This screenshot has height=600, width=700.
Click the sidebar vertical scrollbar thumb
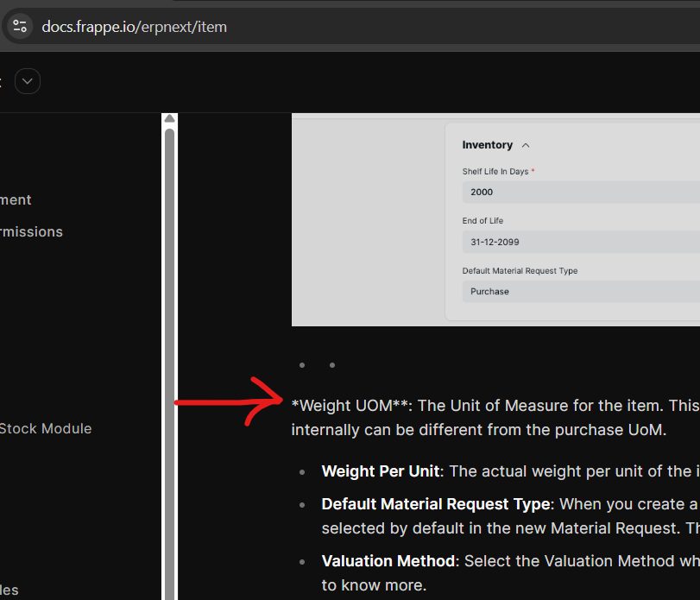pos(170,345)
